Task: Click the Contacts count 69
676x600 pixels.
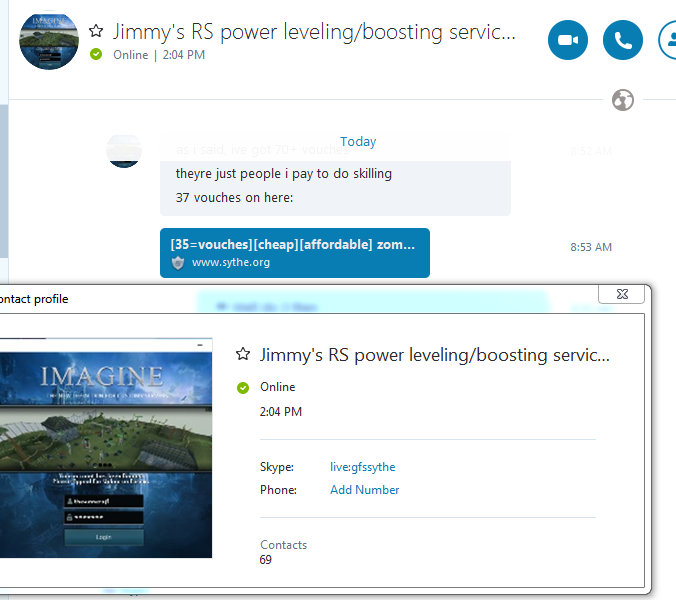Action: coord(266,559)
